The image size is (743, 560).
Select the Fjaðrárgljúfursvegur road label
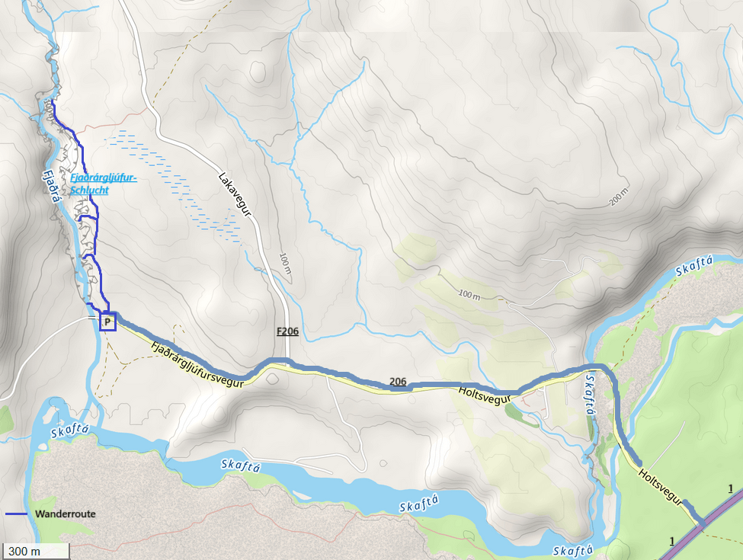(x=197, y=364)
